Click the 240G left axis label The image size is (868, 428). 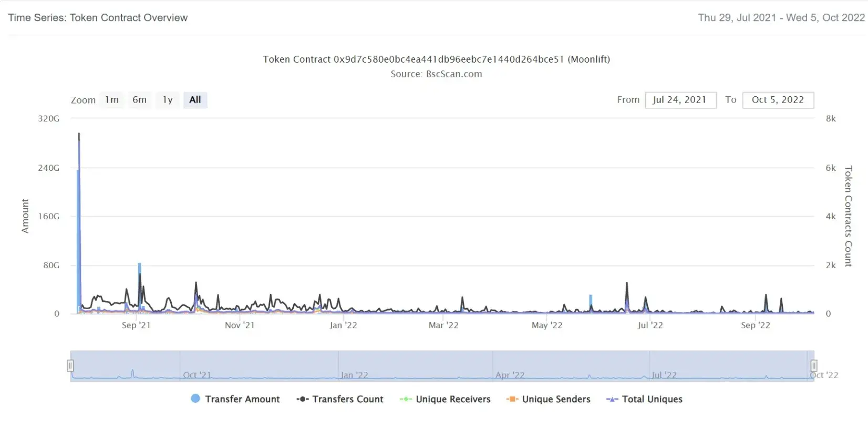(x=49, y=168)
